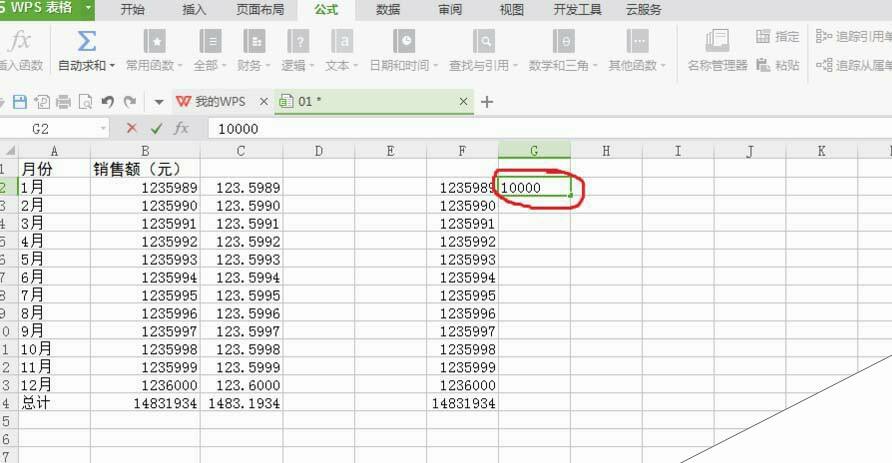892x463 pixels.
Task: Click cell G2 containing 10000
Action: click(534, 187)
